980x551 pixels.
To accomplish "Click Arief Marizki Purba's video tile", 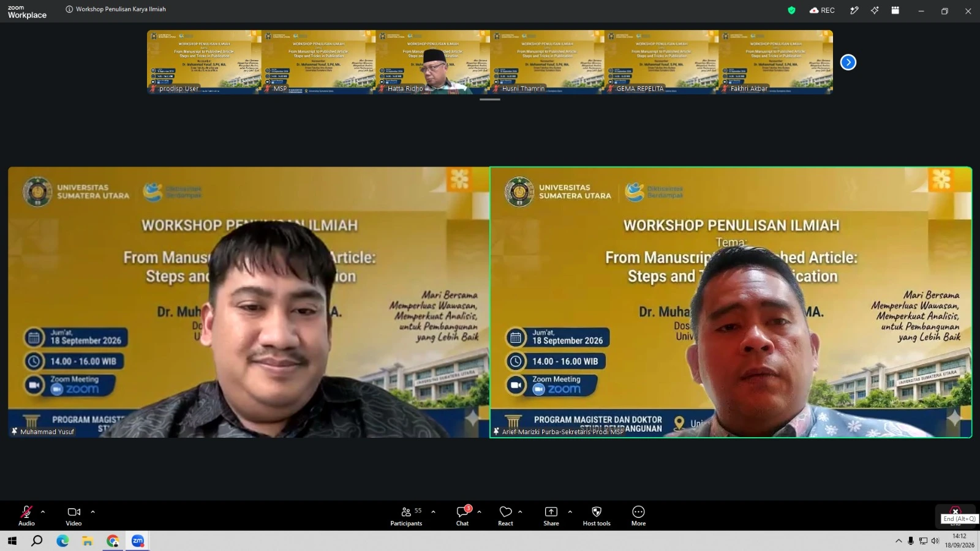I will click(x=731, y=302).
